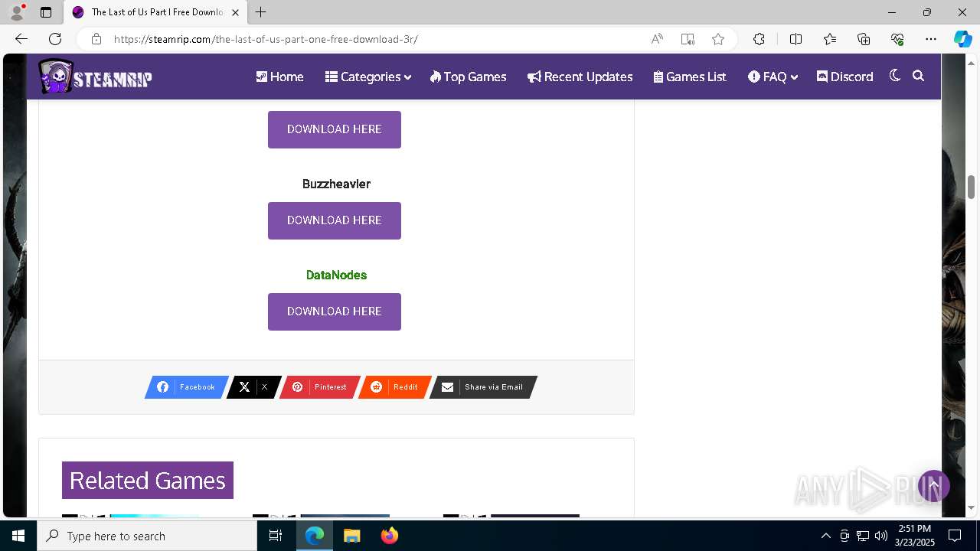Open the site search magnifier

[x=919, y=76]
